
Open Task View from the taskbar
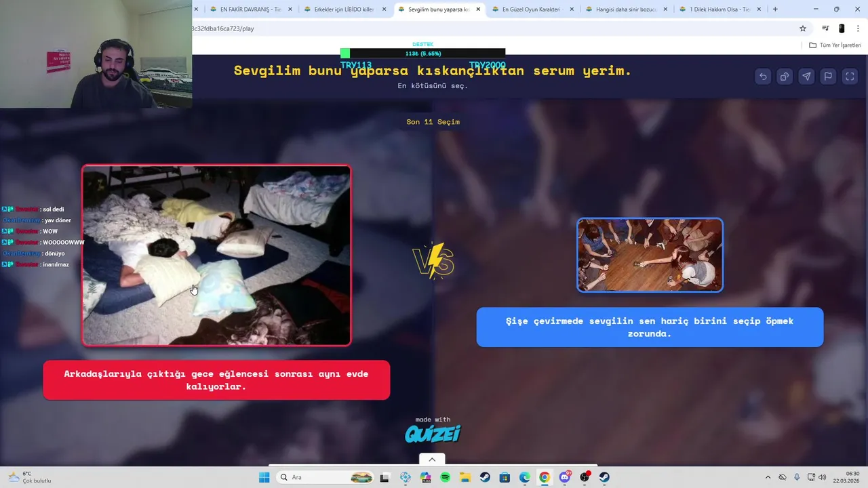385,477
